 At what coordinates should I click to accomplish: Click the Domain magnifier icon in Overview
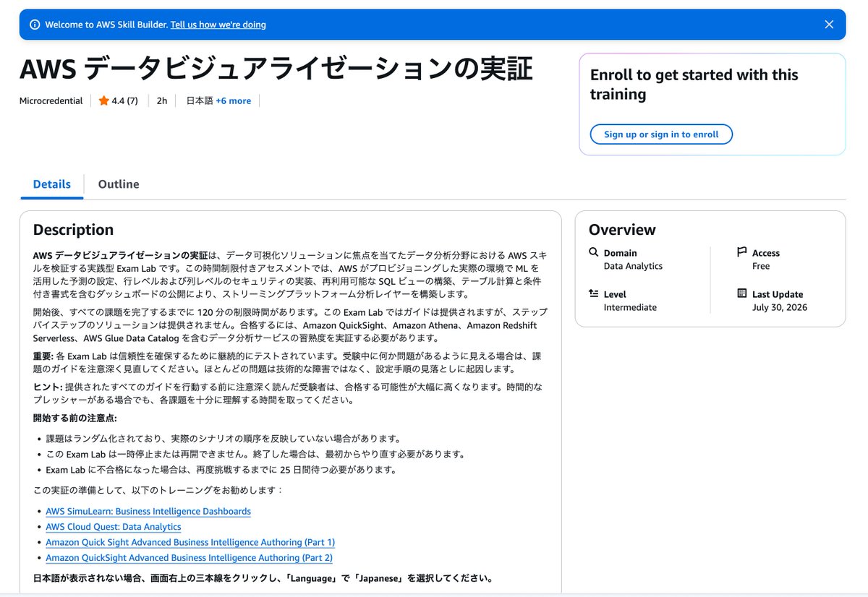pos(594,252)
